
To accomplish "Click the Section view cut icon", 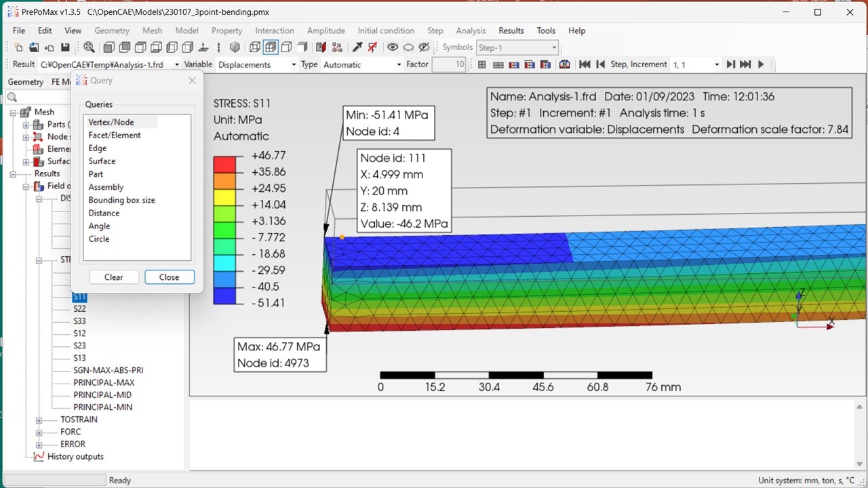I will click(321, 47).
